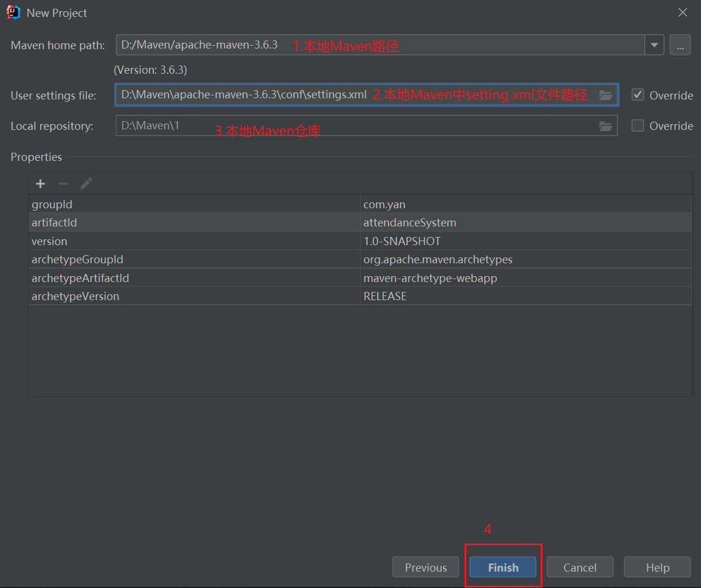Focus the User settings file path field

point(367,95)
